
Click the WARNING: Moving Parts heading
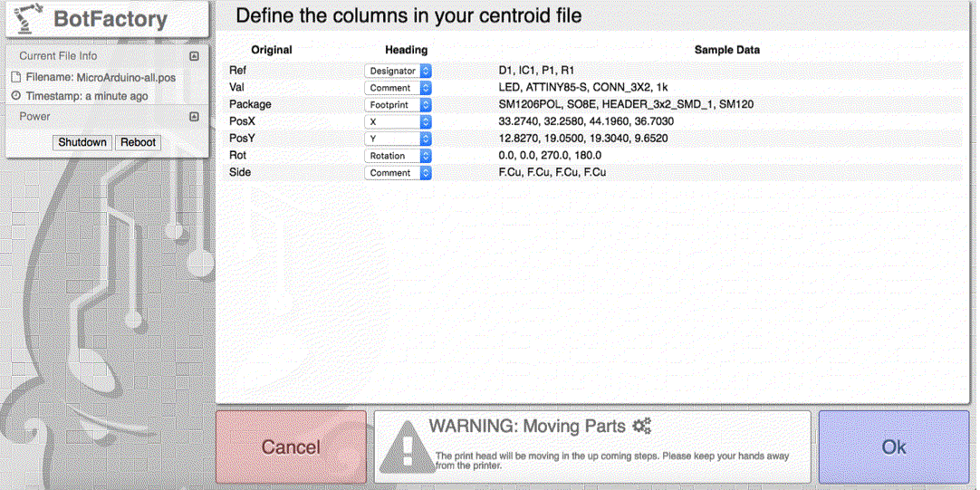527,427
